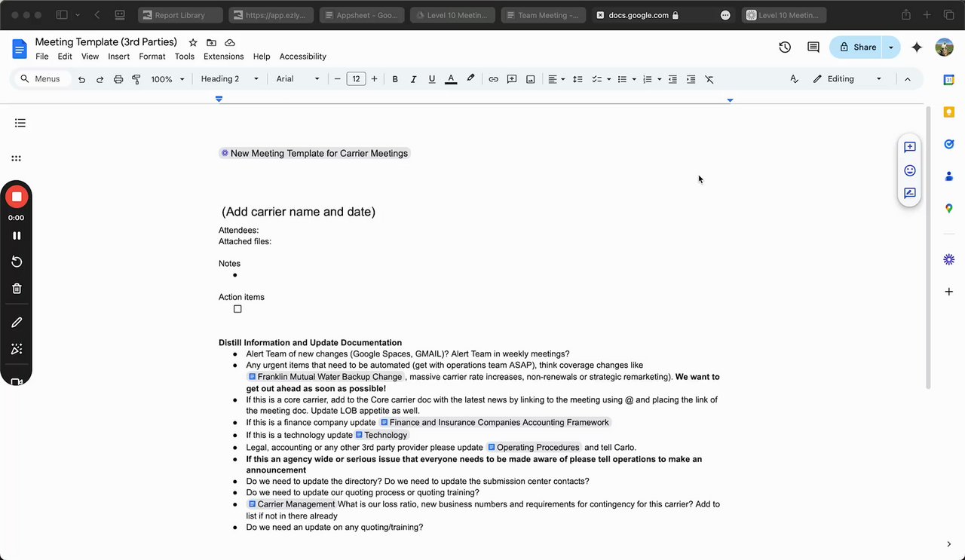Open the File menu

click(x=42, y=57)
